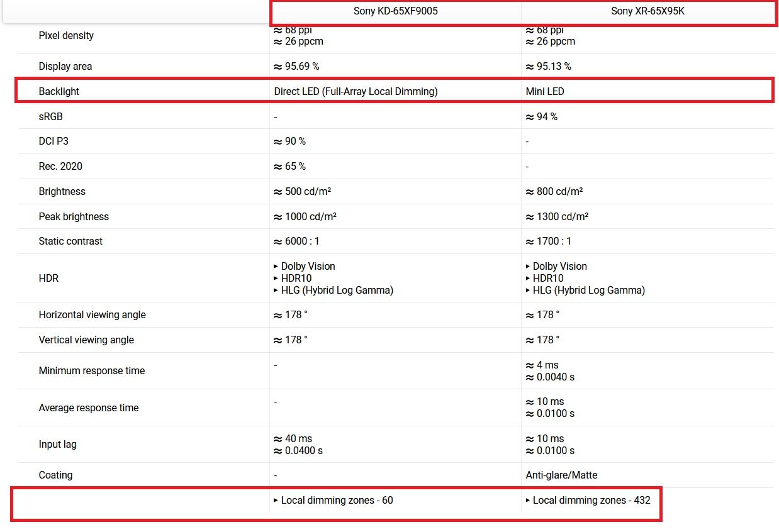Select the Display area row label

pyautogui.click(x=65, y=66)
